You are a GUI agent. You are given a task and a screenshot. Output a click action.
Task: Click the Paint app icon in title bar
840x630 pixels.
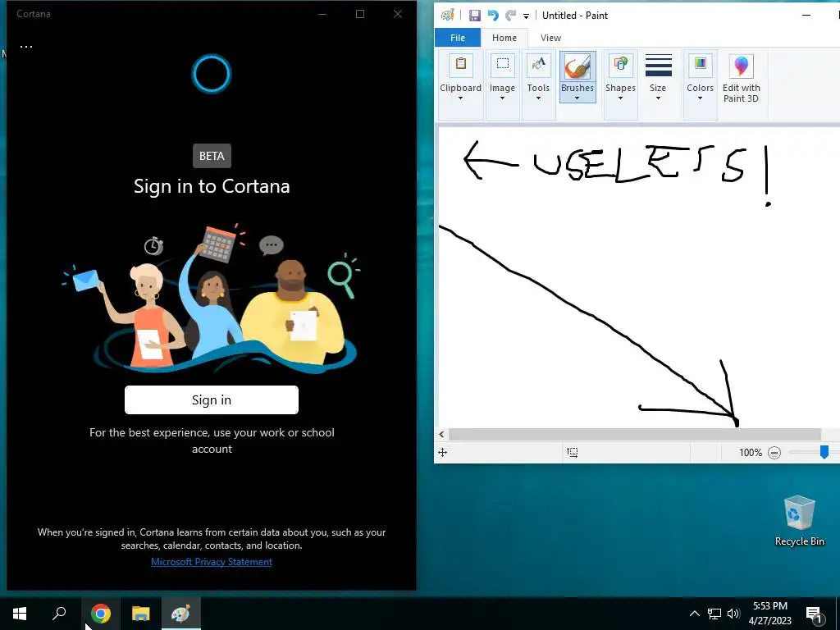click(447, 15)
